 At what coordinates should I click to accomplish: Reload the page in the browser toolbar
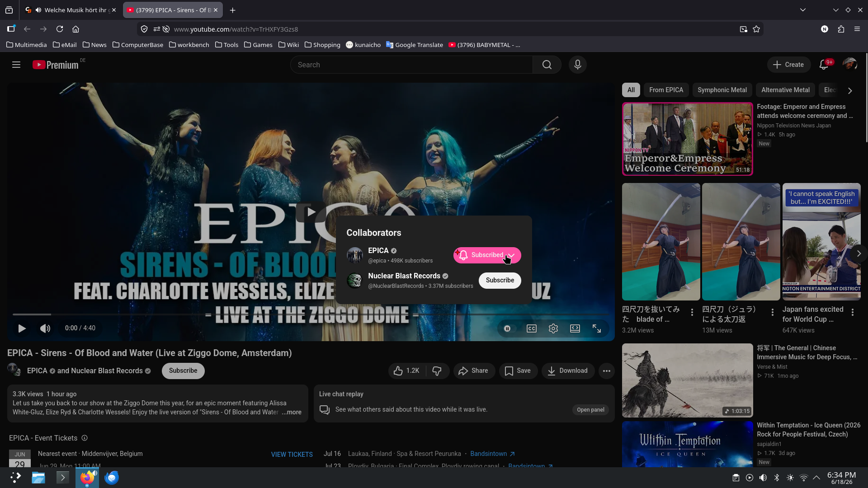click(x=60, y=29)
